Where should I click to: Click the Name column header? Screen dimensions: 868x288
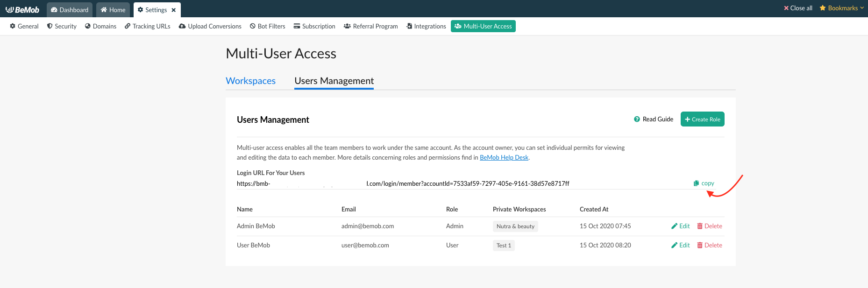point(245,209)
